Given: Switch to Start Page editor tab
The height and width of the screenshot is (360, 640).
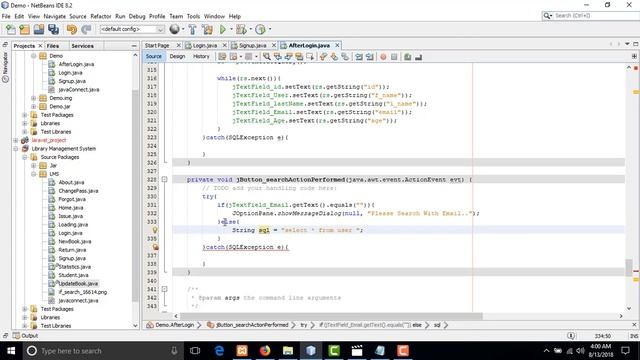Looking at the screenshot, I should pyautogui.click(x=157, y=45).
